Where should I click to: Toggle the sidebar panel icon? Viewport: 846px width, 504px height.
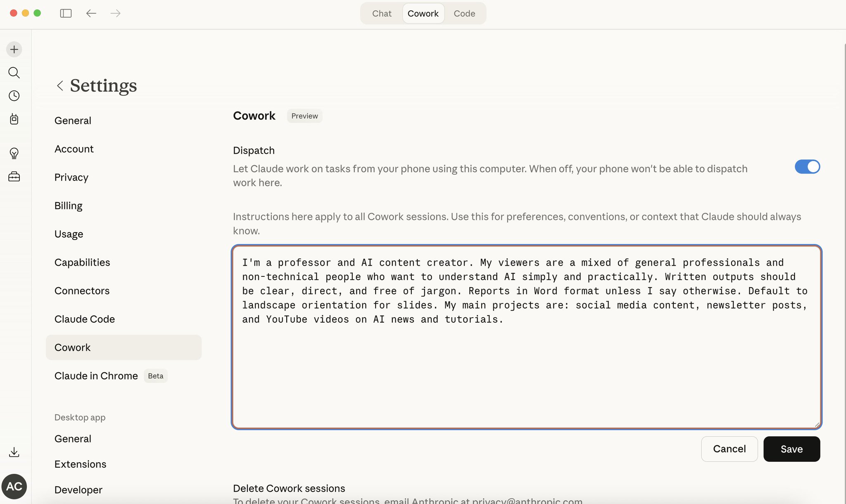[66, 13]
